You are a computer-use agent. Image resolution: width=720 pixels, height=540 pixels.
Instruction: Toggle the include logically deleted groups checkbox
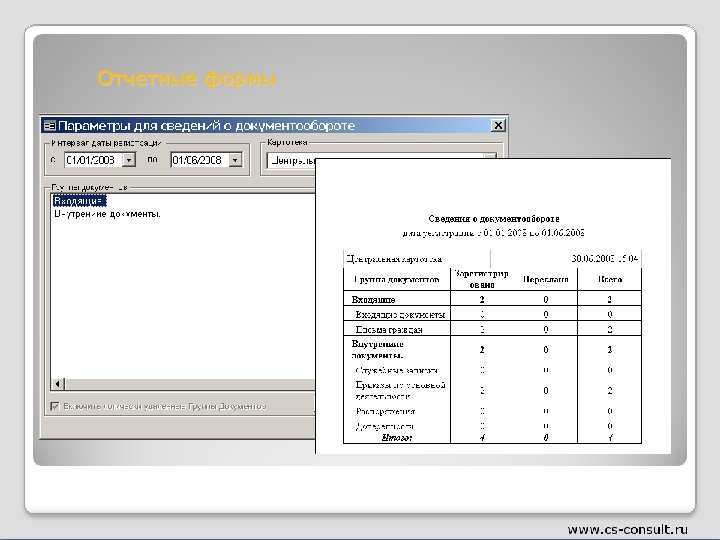(55, 406)
